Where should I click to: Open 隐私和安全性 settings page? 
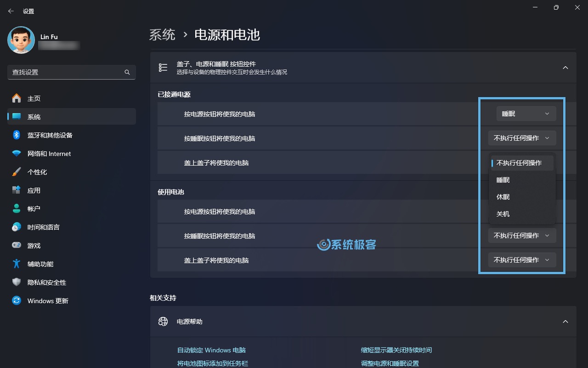[72, 282]
